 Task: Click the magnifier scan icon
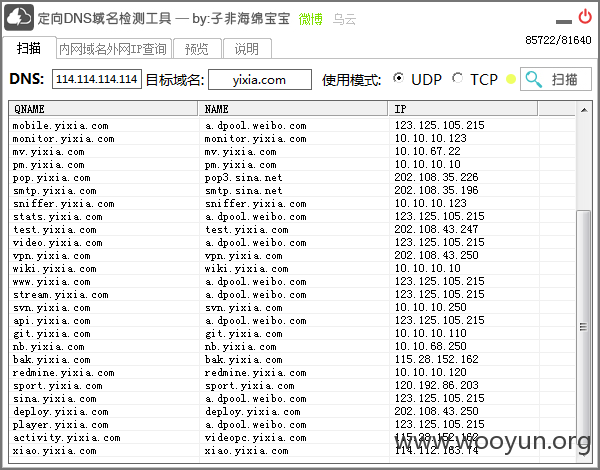[x=533, y=79]
